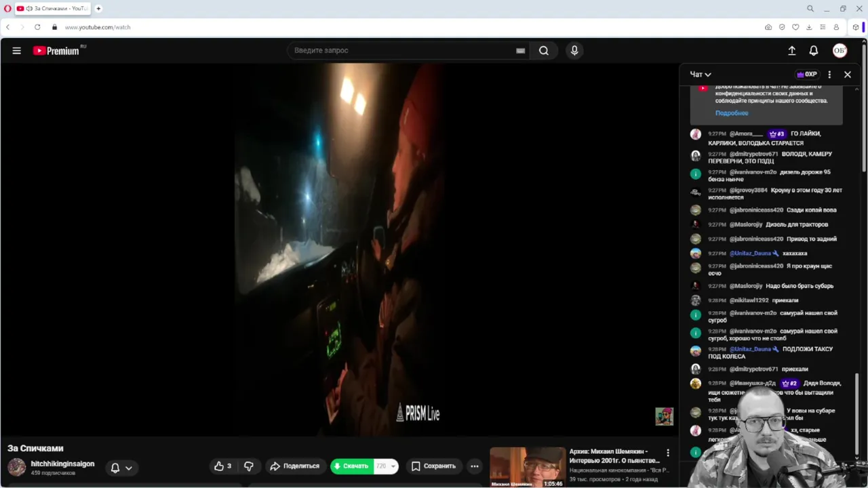Viewport: 868px width, 488px height.
Task: Start voice search with microphone icon
Action: coord(574,51)
